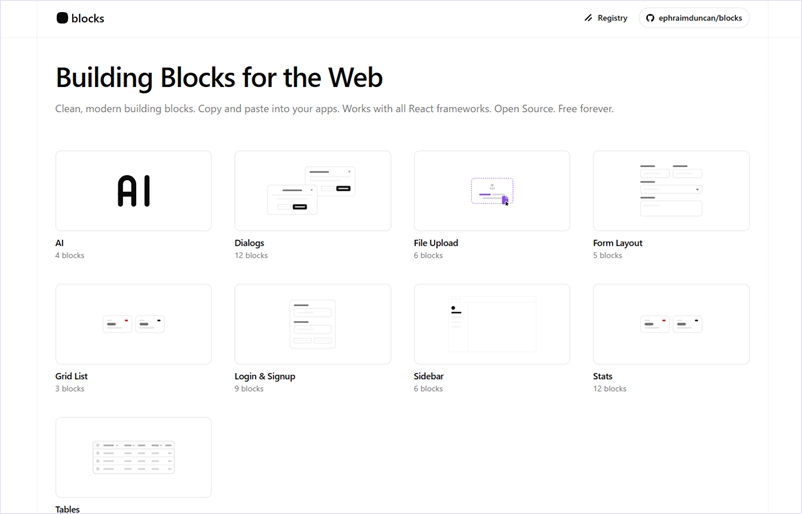Viewport: 802px width, 514px height.
Task: Open the AI blocks preview card
Action: point(133,190)
